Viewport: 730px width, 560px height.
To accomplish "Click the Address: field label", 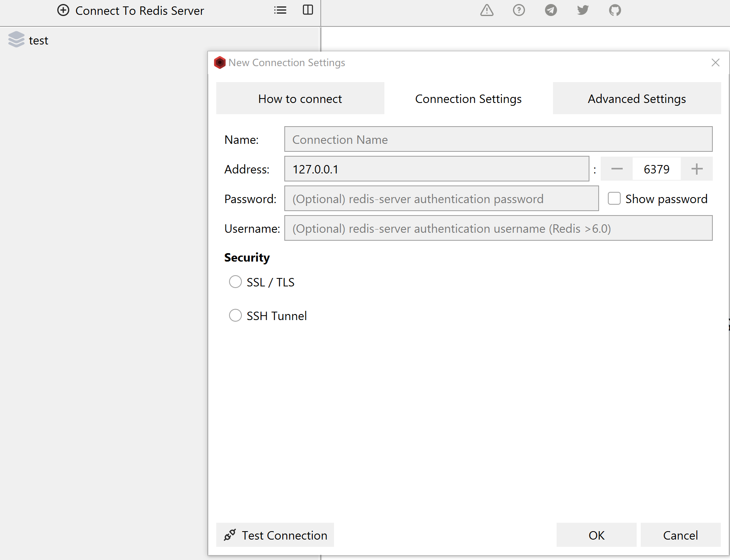I will pyautogui.click(x=247, y=169).
